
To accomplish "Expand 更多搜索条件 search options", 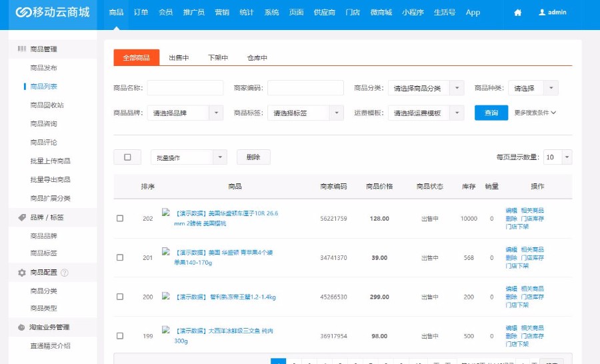I will tap(535, 113).
